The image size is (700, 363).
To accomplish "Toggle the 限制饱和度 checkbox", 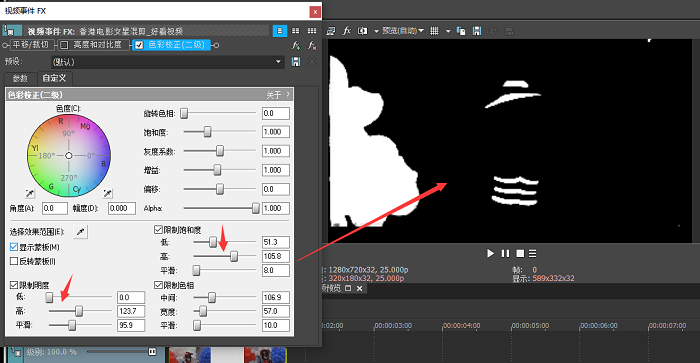I will [x=158, y=229].
